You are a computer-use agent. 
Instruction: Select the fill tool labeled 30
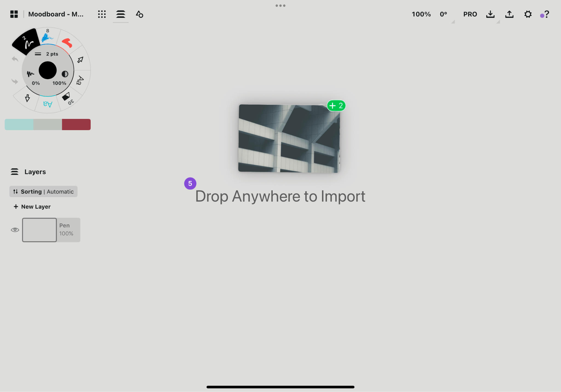pyautogui.click(x=68, y=98)
